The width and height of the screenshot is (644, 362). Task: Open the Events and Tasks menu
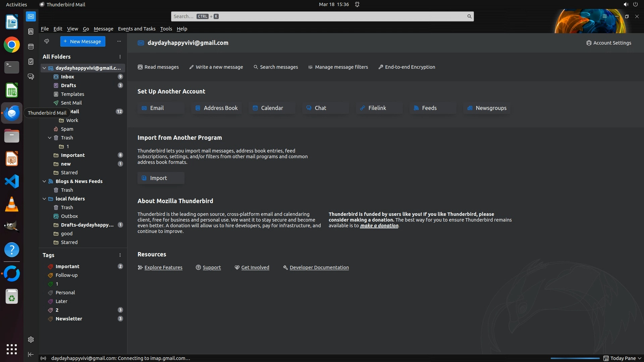click(x=137, y=29)
